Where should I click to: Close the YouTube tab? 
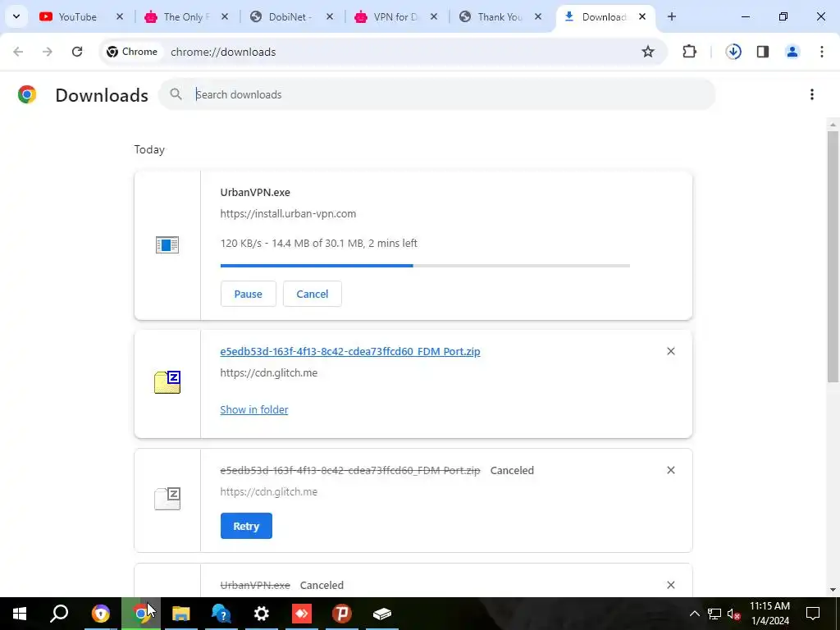(120, 17)
